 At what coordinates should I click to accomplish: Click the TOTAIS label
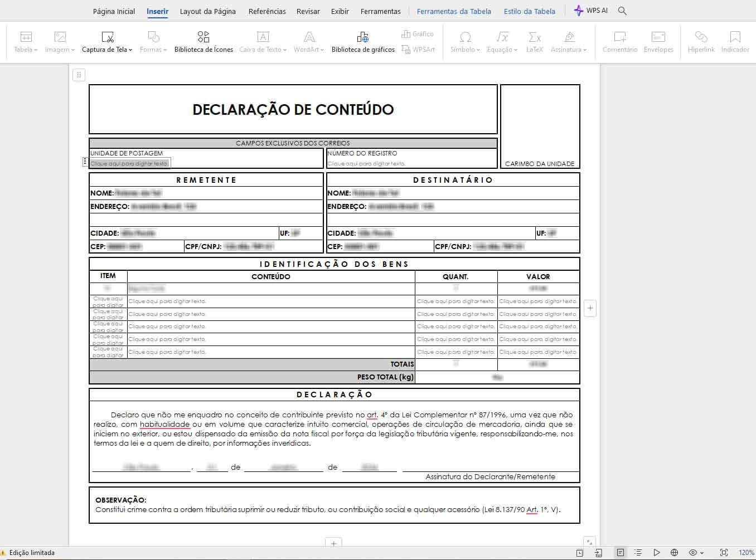click(x=403, y=364)
